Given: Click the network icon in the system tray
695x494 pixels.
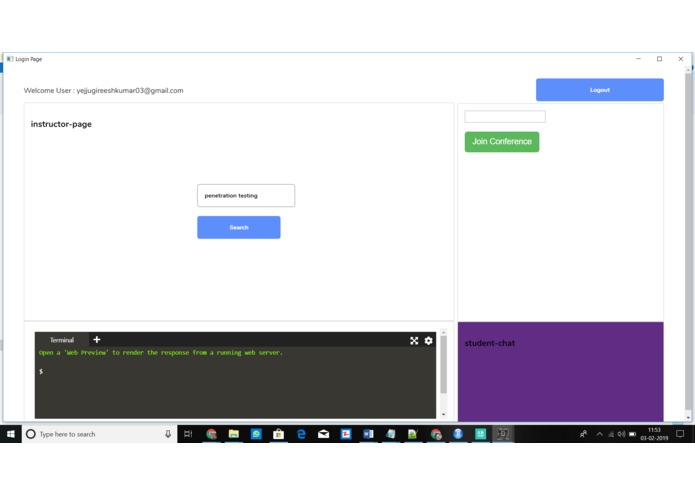Looking at the screenshot, I should pyautogui.click(x=611, y=434).
